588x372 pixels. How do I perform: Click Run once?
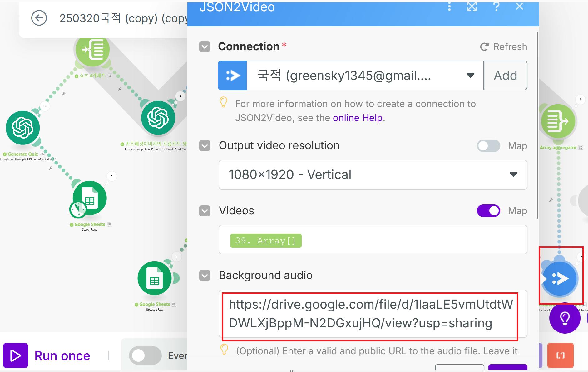click(47, 355)
